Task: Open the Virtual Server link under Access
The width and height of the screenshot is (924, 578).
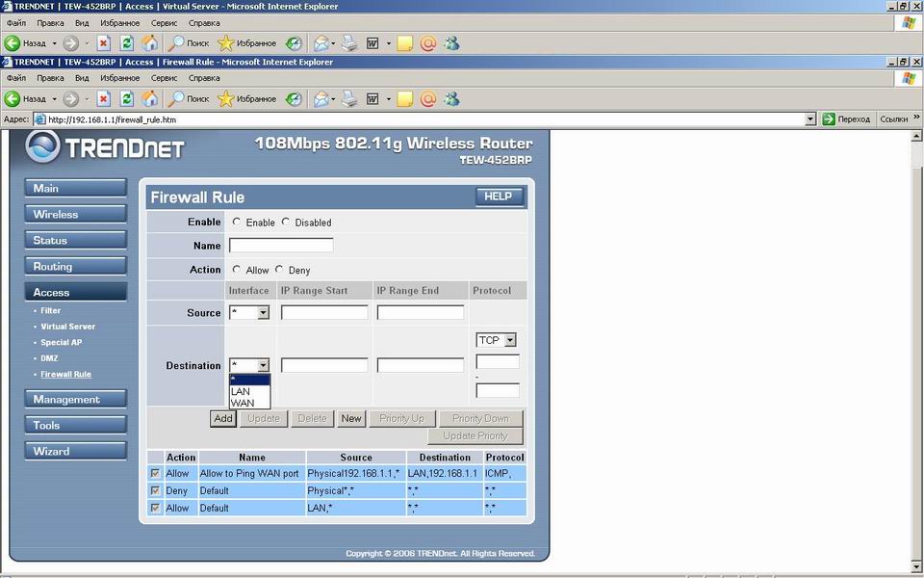Action: coord(67,327)
